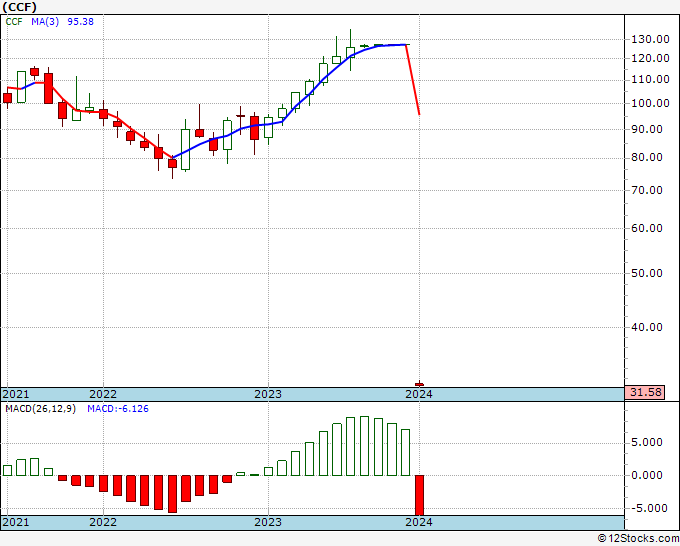Click the 40.00 price axis label
This screenshot has width=680, height=546.
647,327
